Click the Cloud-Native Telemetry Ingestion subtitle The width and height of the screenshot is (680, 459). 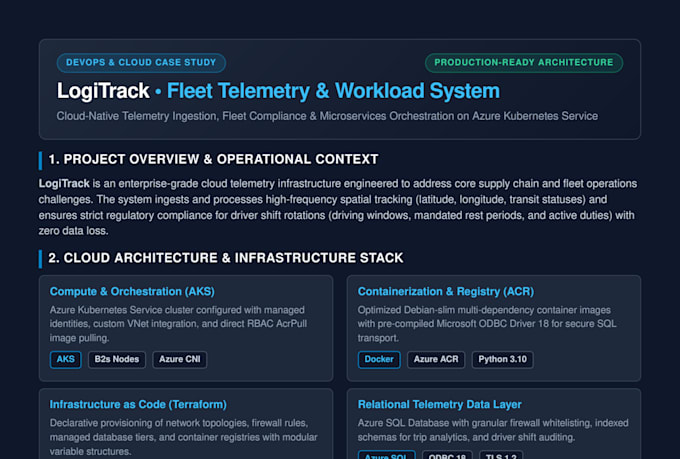[x=327, y=116]
